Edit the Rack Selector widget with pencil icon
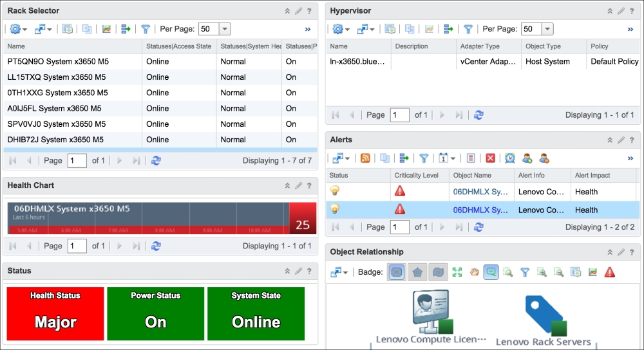 point(298,11)
